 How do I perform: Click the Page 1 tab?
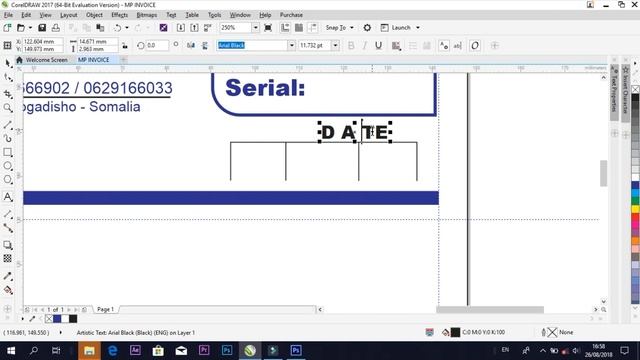click(105, 309)
